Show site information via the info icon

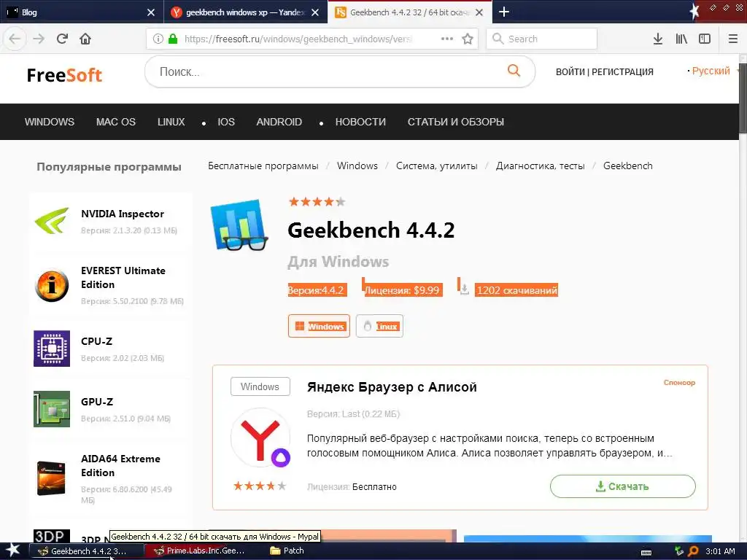158,39
